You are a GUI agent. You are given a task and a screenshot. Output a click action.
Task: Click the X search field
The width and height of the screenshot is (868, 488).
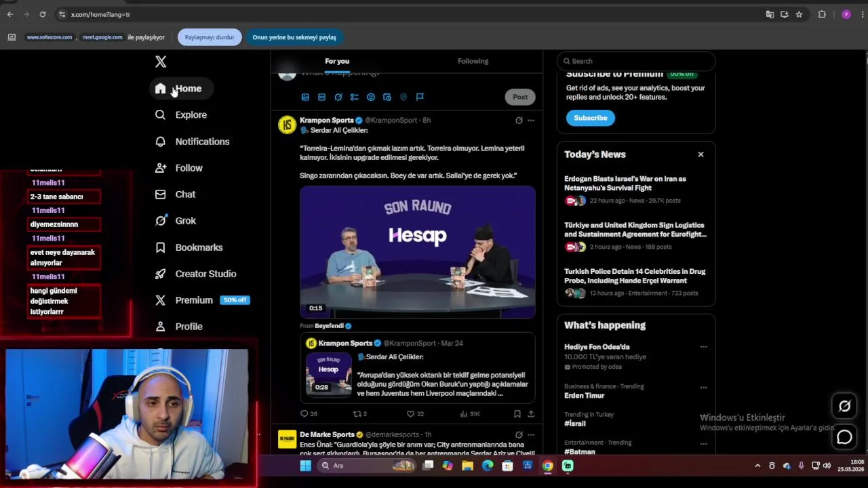coord(636,61)
